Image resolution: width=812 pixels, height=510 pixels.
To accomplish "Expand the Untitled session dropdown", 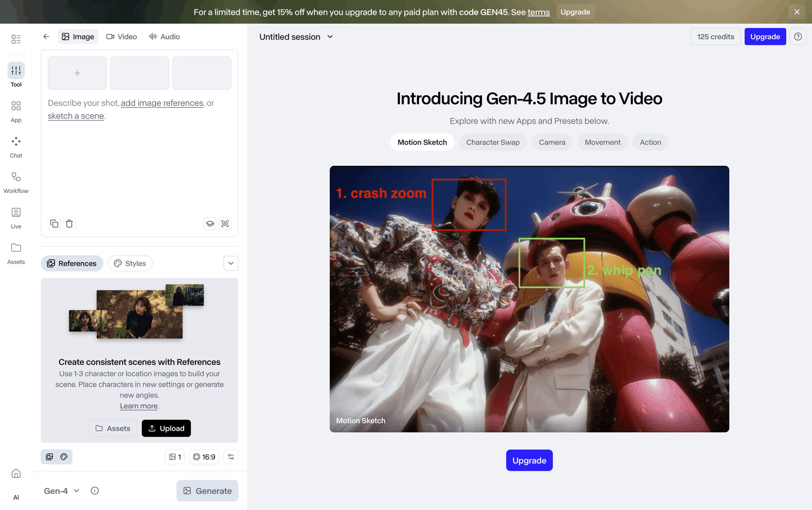I will [296, 37].
